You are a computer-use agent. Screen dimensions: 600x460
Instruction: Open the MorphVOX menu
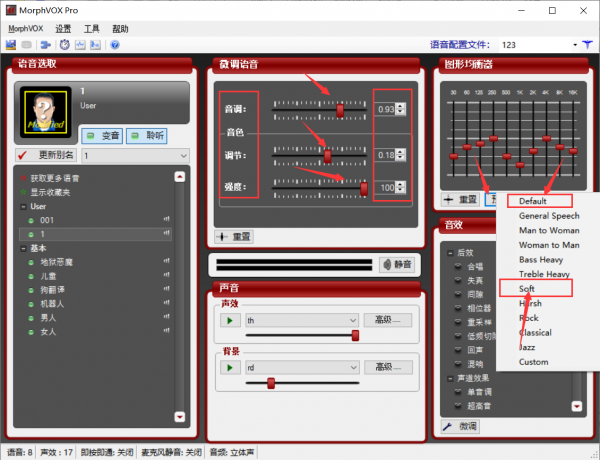[26, 29]
